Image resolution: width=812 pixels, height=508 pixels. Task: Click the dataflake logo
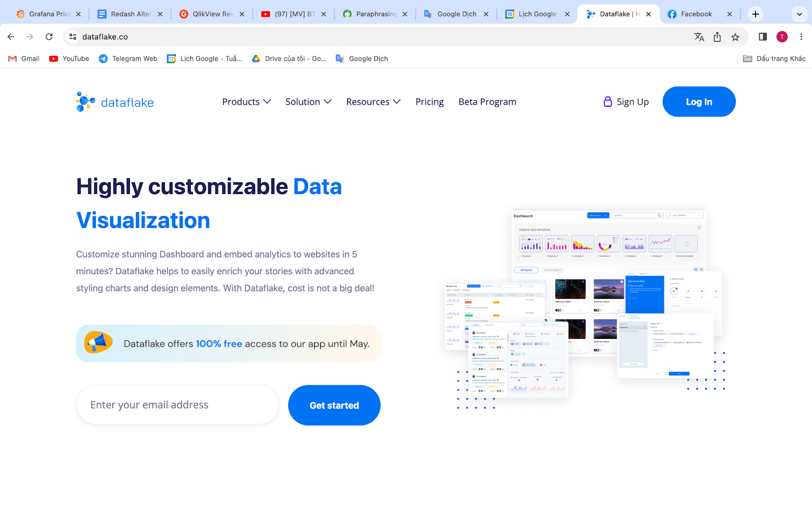(114, 102)
